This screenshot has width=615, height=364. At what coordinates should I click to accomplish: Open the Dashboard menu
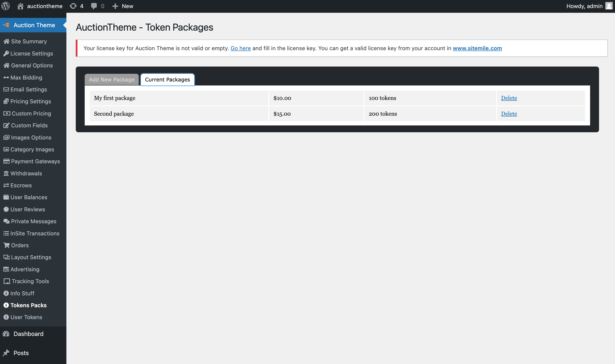29,334
